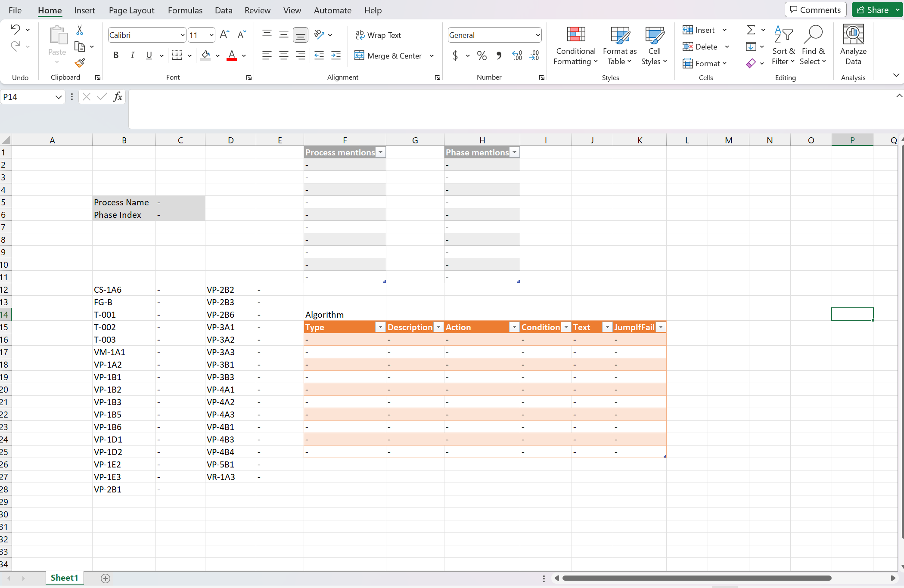Click the horizontal scrollbar thumb
904x588 pixels.
click(697, 578)
